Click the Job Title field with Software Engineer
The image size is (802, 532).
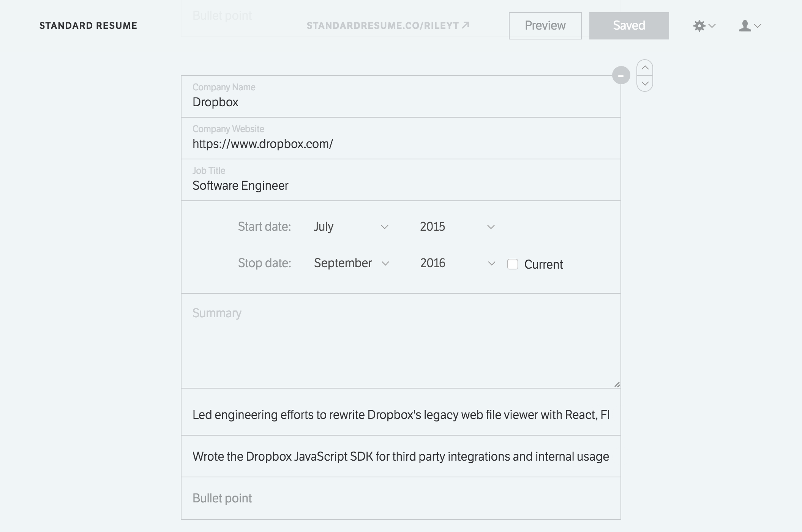401,185
